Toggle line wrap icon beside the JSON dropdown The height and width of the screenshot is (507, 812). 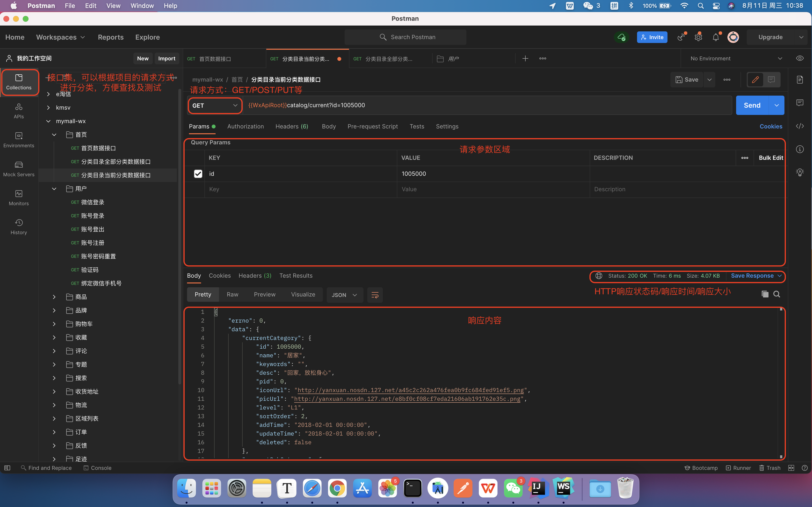point(375,295)
